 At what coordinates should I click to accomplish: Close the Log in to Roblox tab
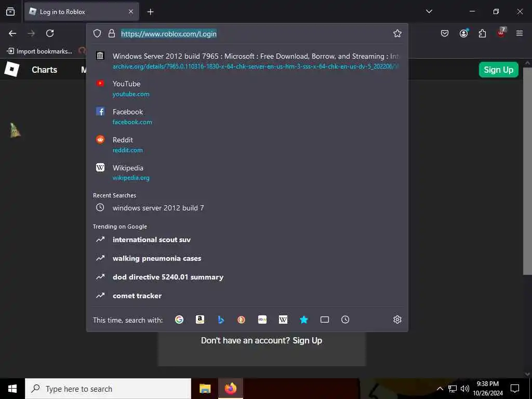click(131, 12)
